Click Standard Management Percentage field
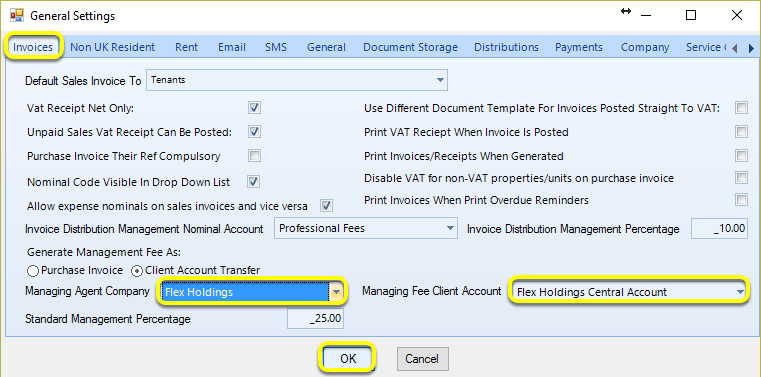 [315, 319]
